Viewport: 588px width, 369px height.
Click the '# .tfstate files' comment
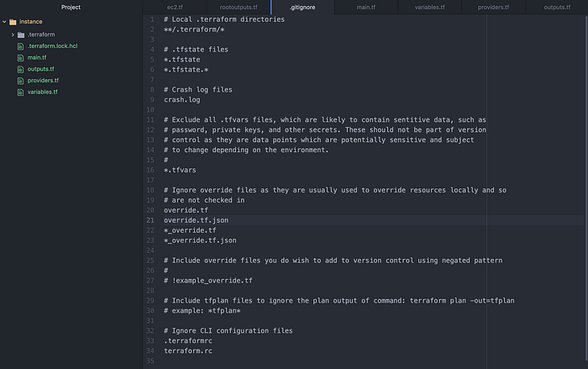pyautogui.click(x=196, y=50)
